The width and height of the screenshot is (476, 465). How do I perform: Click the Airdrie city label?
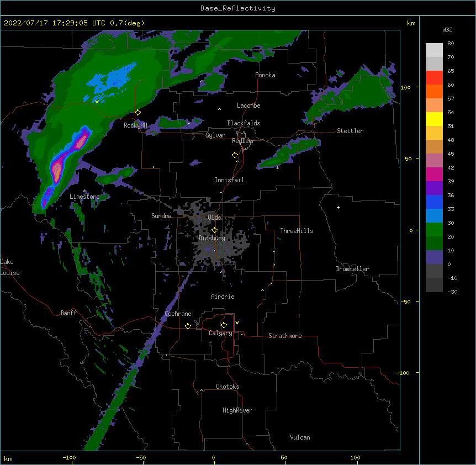(223, 297)
